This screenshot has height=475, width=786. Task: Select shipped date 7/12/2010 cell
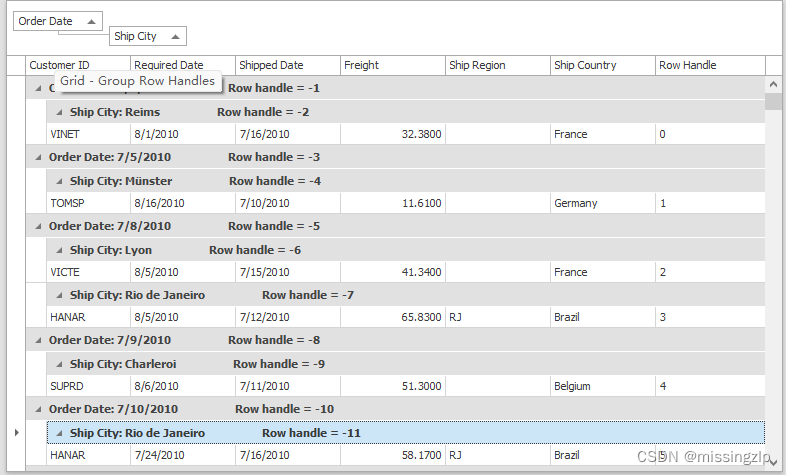[288, 317]
